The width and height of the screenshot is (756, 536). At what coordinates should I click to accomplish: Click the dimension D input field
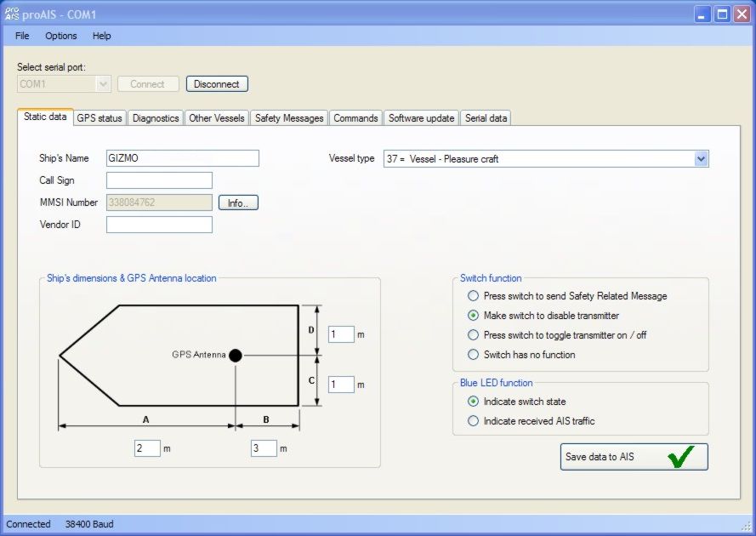[x=341, y=334]
